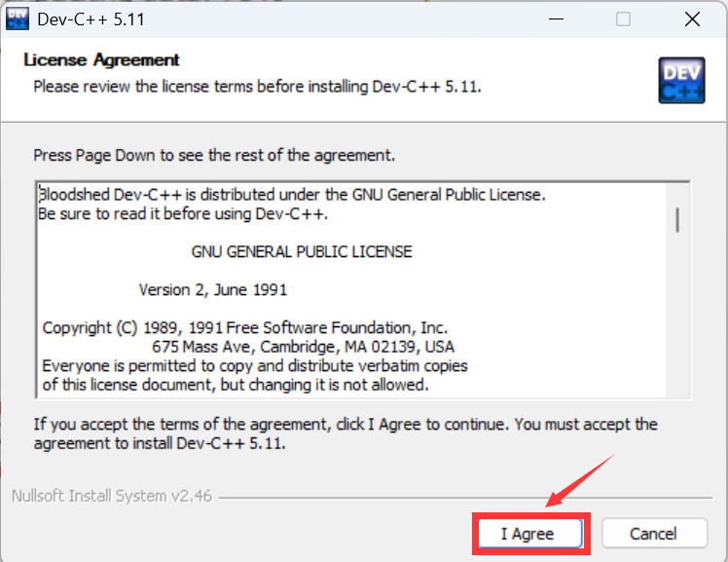Close the installer window
Screen dimensions: 728x562
(x=692, y=19)
